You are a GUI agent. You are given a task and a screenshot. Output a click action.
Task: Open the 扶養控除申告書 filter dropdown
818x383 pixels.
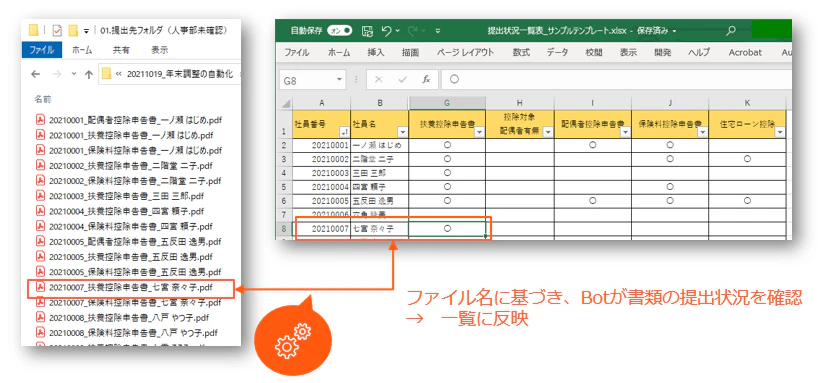(479, 133)
